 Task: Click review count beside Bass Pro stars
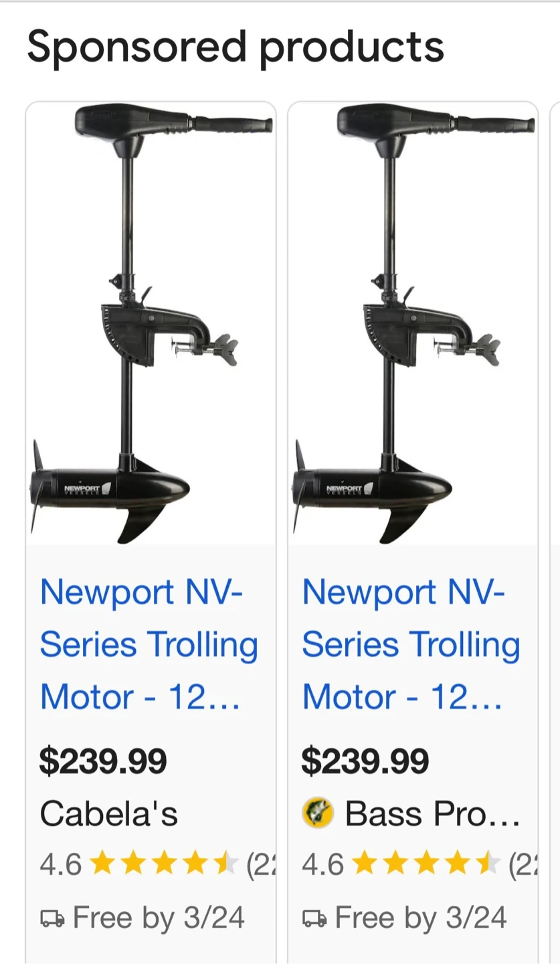coord(523,865)
